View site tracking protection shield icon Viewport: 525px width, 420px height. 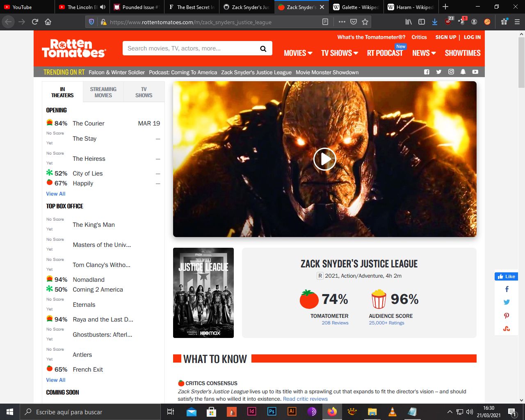[91, 22]
